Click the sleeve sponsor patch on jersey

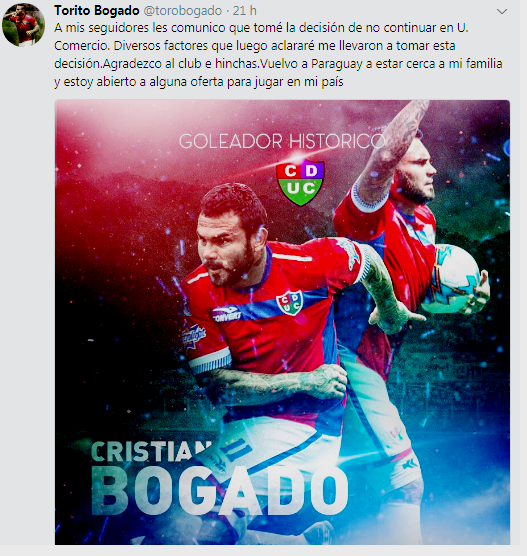(193, 335)
